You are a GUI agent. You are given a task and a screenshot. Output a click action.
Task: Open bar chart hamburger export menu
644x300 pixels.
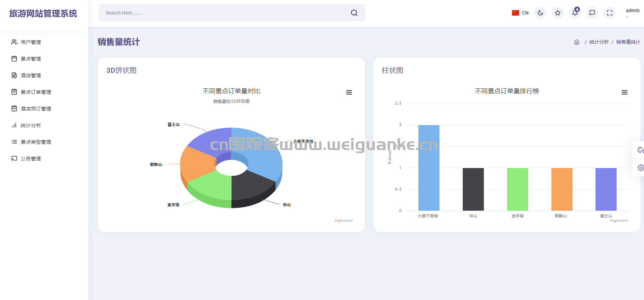coord(624,92)
